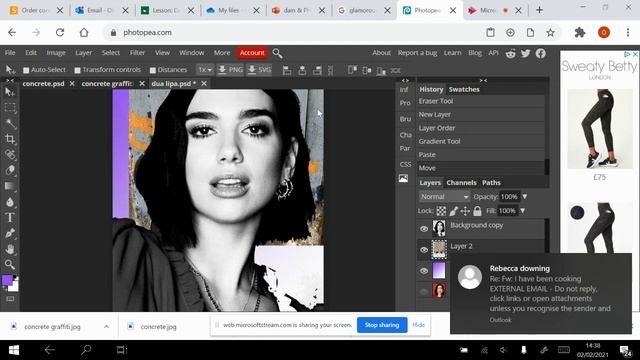Open Report a bug link
The height and width of the screenshot is (360, 640).
[417, 53]
